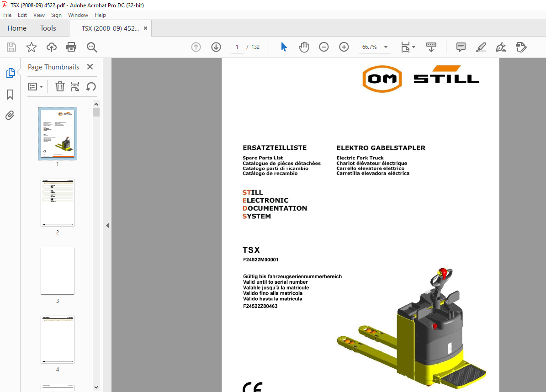Click the page number input field
Viewport: 546px width, 392px height.
coord(237,47)
